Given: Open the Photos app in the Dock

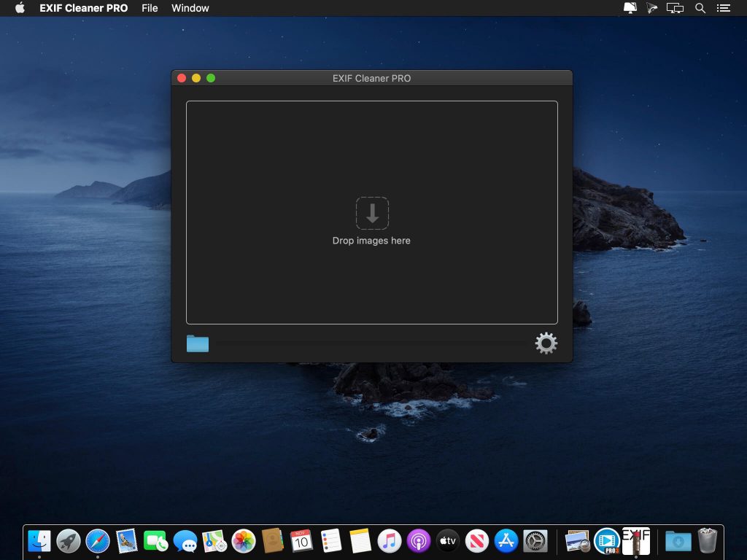Looking at the screenshot, I should pos(243,540).
